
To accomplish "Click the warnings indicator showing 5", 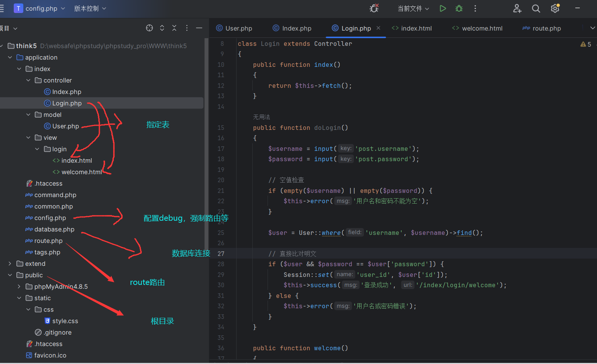I will point(586,44).
